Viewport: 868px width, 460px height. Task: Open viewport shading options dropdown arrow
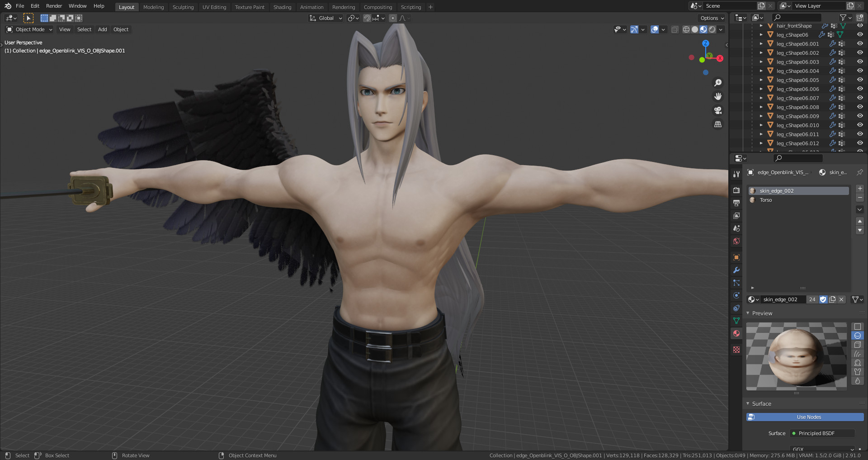[721, 29]
